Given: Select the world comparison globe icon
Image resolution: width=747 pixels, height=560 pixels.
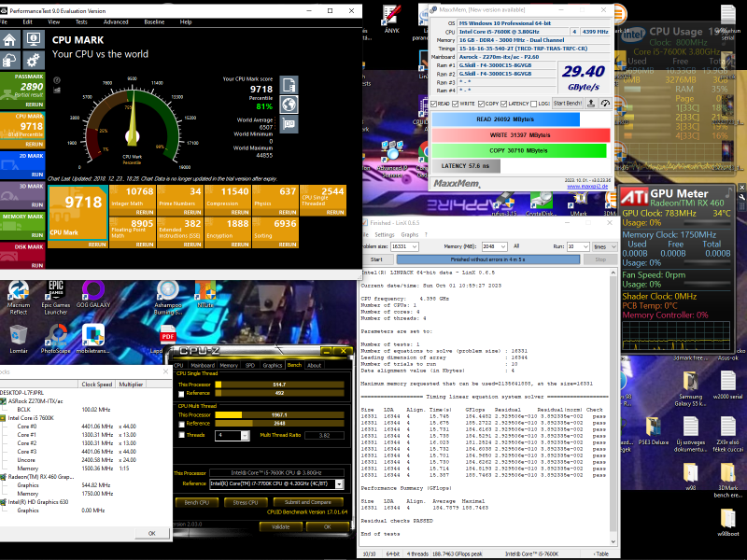Looking at the screenshot, I should 289,105.
